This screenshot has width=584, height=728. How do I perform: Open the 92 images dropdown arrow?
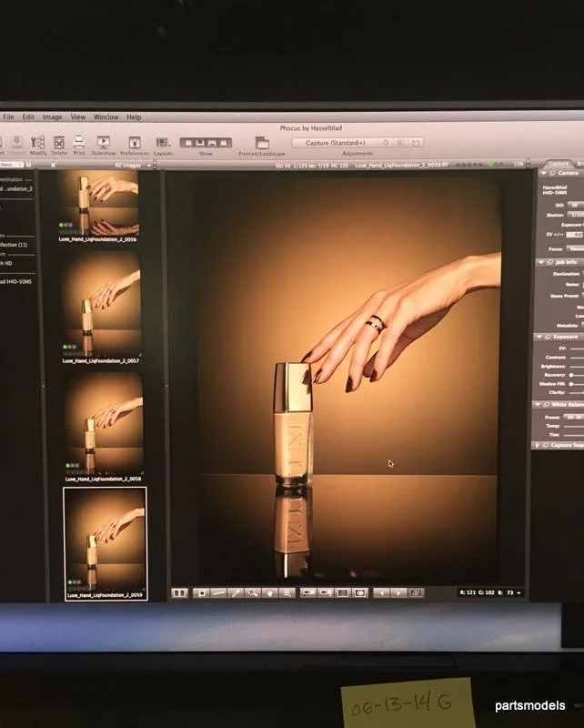(x=149, y=166)
